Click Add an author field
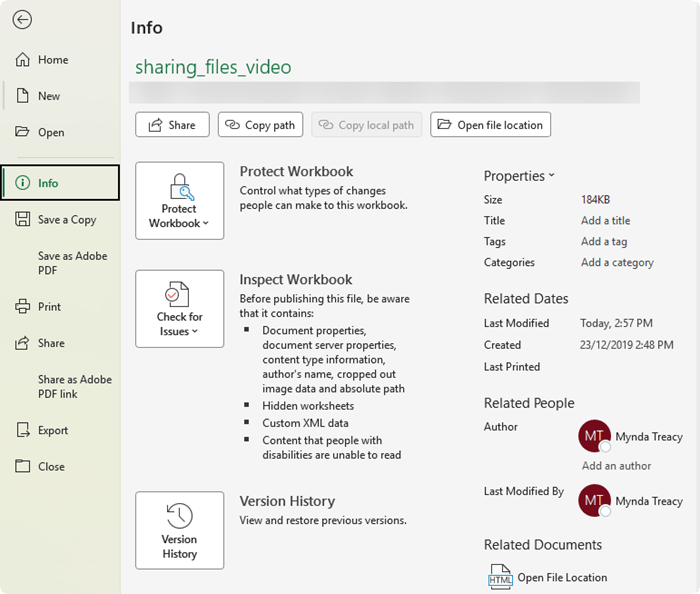Image resolution: width=700 pixels, height=594 pixels. pyautogui.click(x=616, y=466)
